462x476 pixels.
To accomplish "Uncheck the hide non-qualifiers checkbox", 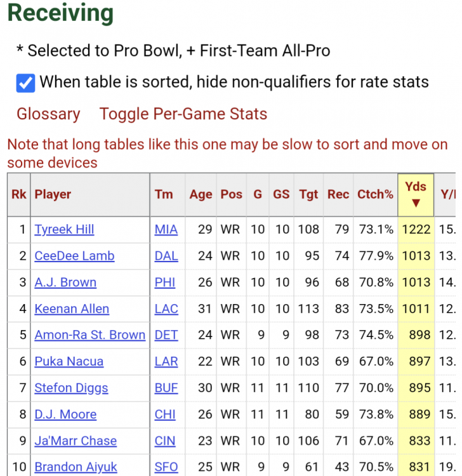I will [x=25, y=83].
